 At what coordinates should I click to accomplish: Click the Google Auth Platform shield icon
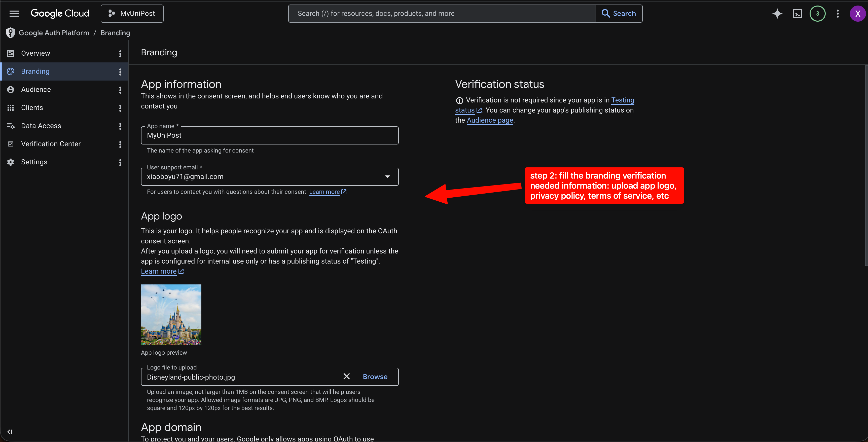click(x=10, y=33)
